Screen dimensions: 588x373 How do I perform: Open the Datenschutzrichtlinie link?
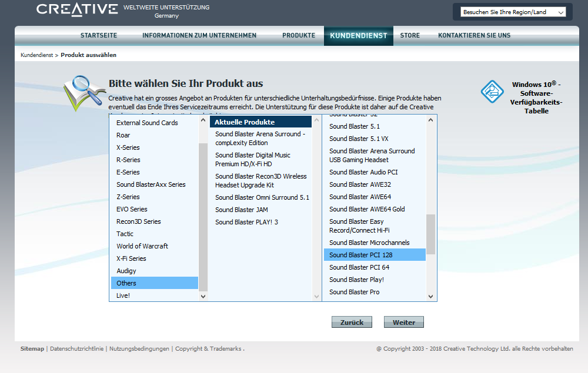(x=76, y=349)
